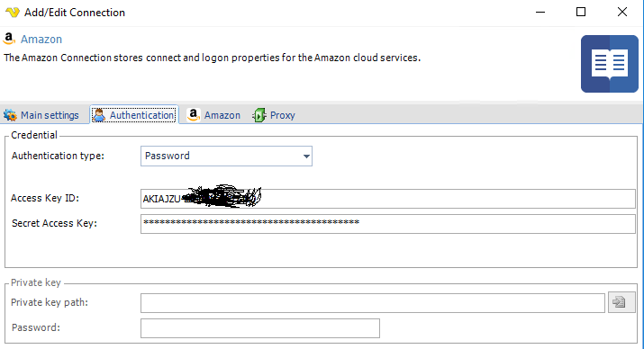Focus the Access Key ID field
Screen dimensions: 644x349
(387, 199)
